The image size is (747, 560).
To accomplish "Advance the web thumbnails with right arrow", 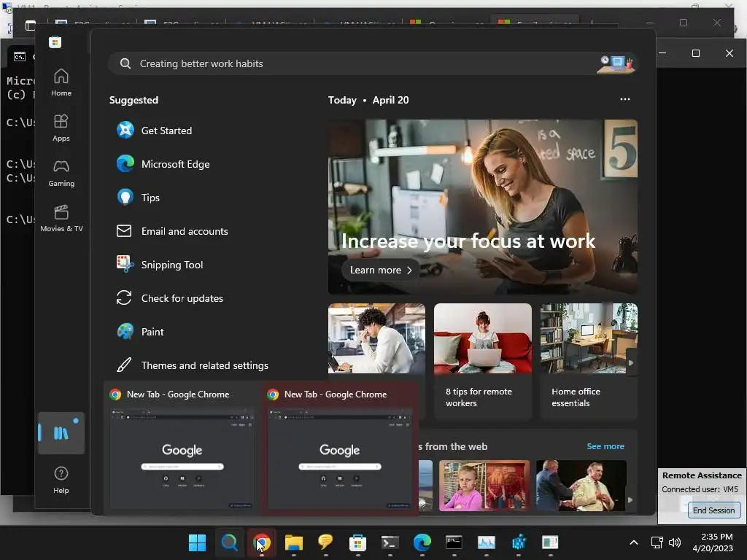I will point(630,499).
